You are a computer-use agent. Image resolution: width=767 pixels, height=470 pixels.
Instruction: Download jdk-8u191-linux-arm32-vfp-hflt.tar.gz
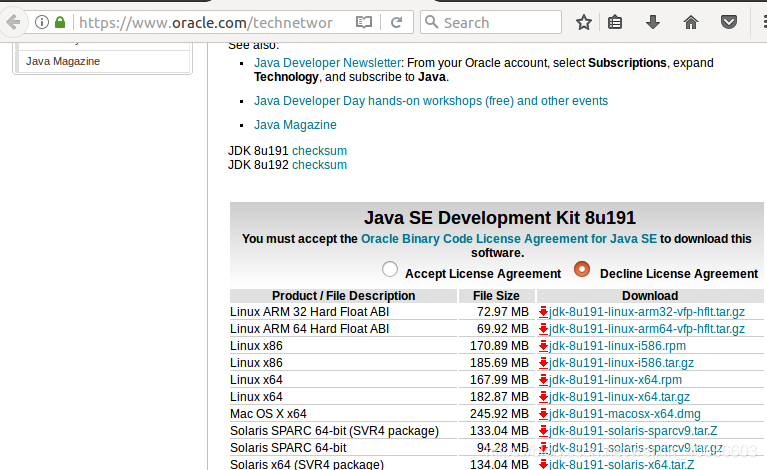pyautogui.click(x=647, y=312)
